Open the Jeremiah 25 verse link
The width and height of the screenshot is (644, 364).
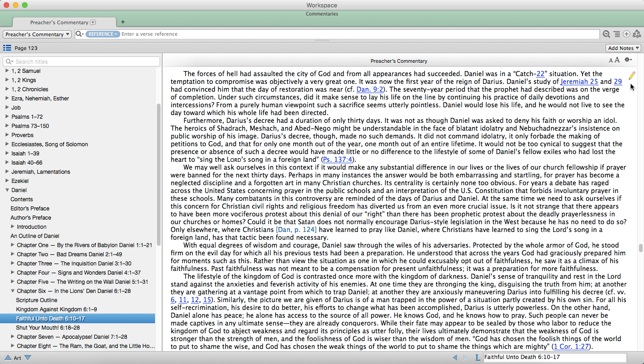[579, 82]
